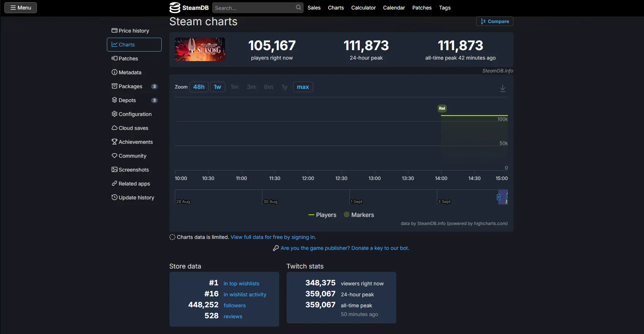Click the navigator right range handle
The width and height of the screenshot is (644, 334).
[507, 197]
